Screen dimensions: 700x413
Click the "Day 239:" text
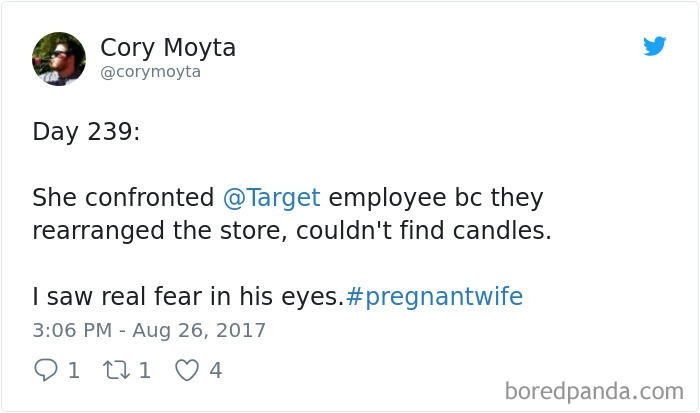coord(86,132)
